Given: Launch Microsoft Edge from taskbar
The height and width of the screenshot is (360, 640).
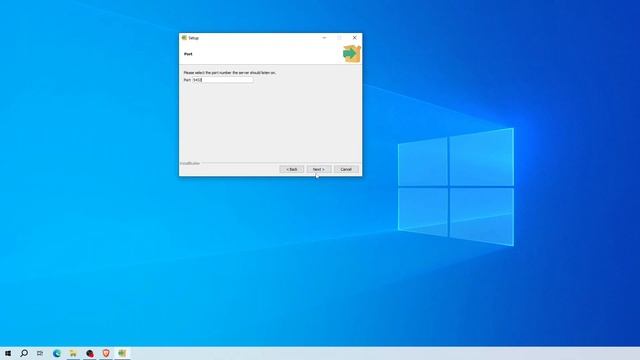Looking at the screenshot, I should point(57,353).
